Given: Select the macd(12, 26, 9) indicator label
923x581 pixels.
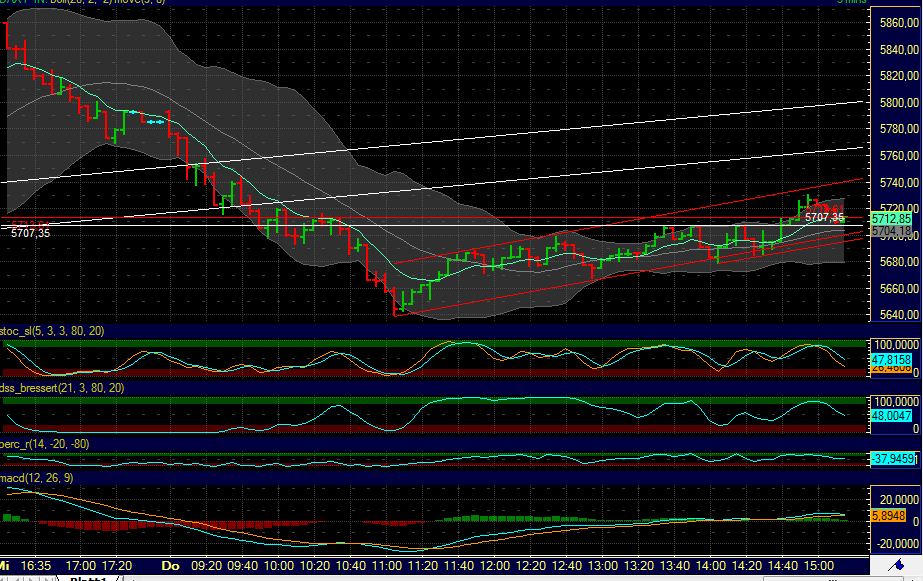Looking at the screenshot, I should tap(37, 477).
